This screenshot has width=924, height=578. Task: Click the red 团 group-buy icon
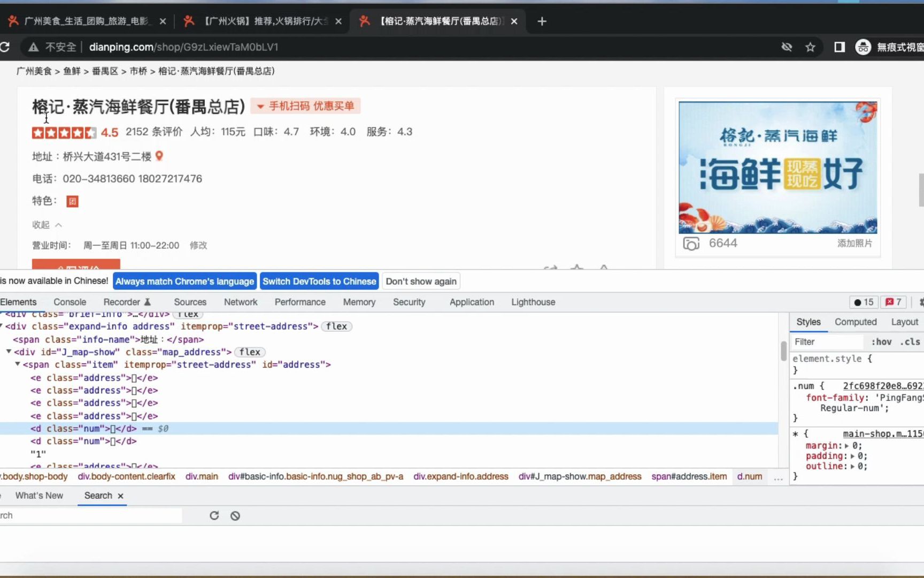click(x=72, y=201)
